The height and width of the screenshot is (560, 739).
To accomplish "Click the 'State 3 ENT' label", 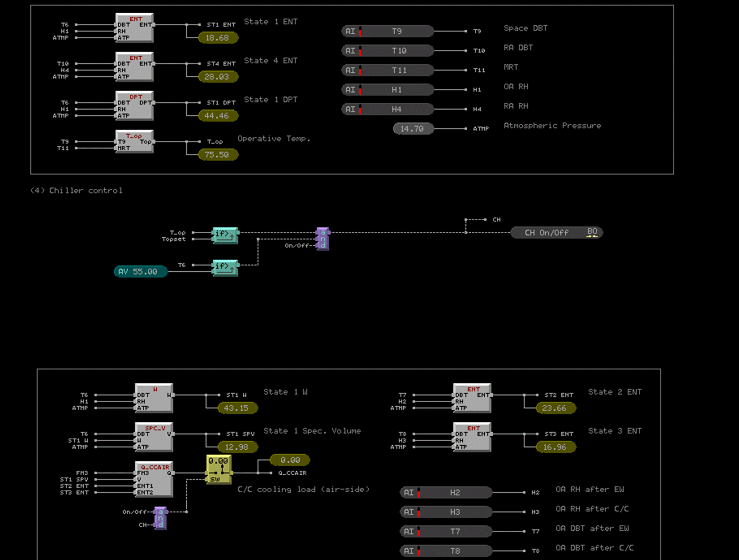I will point(615,431).
